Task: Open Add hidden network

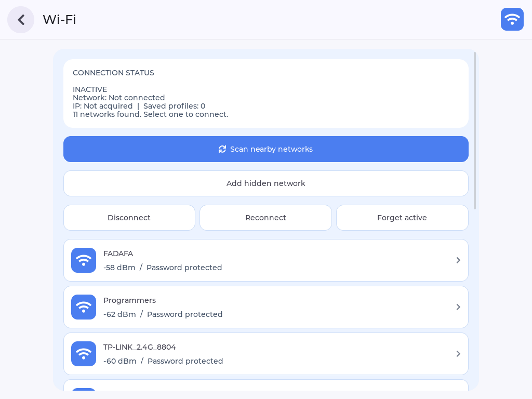Action: 265,183
